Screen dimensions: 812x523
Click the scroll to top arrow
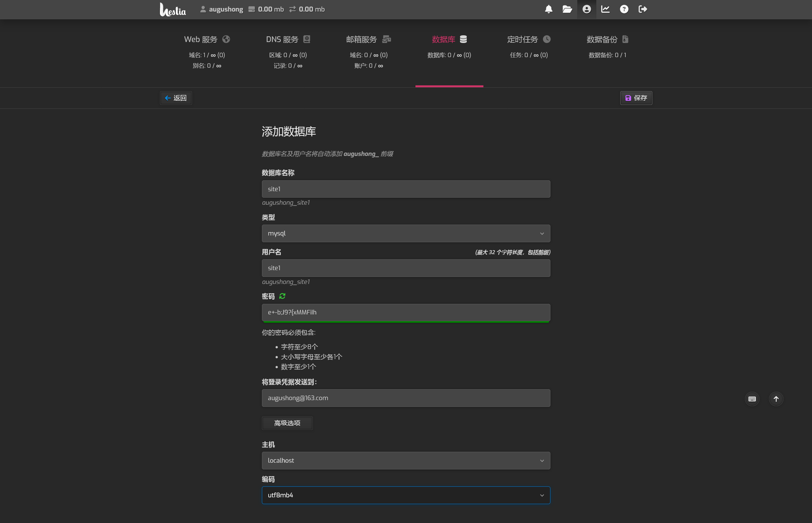tap(776, 399)
